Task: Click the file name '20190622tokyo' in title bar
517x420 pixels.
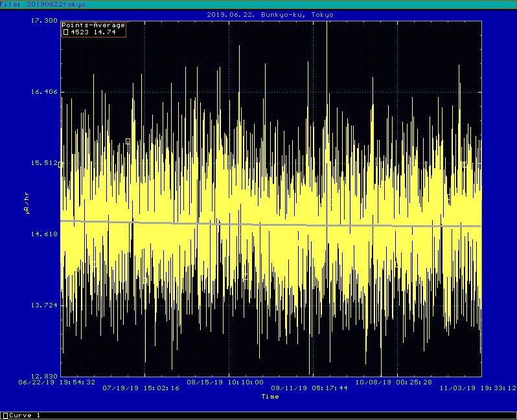Action: tap(56, 5)
